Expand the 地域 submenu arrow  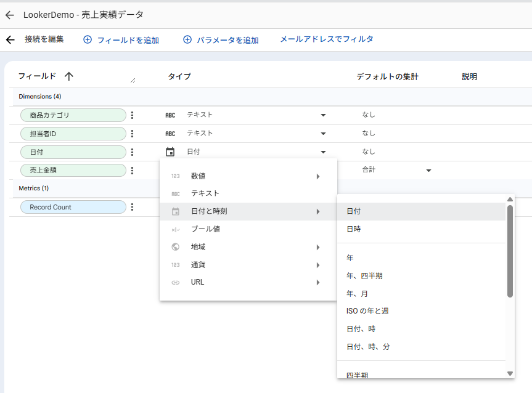pyautogui.click(x=318, y=247)
